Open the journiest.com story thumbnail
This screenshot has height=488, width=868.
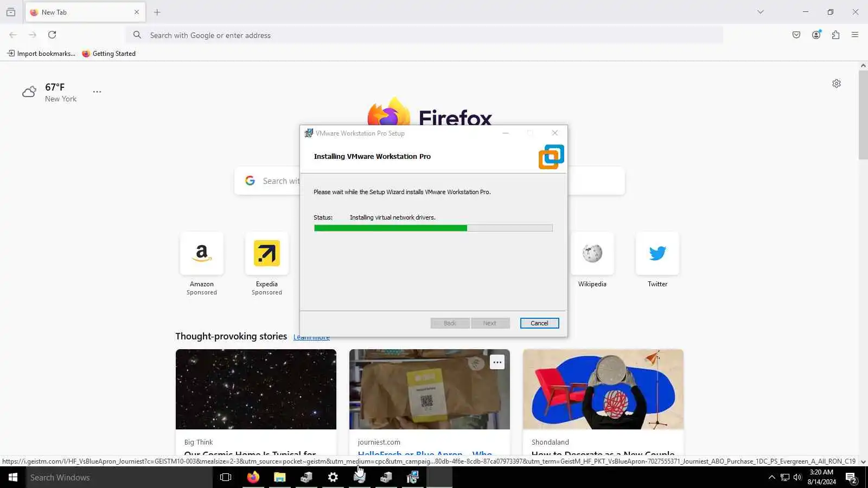[x=430, y=389]
